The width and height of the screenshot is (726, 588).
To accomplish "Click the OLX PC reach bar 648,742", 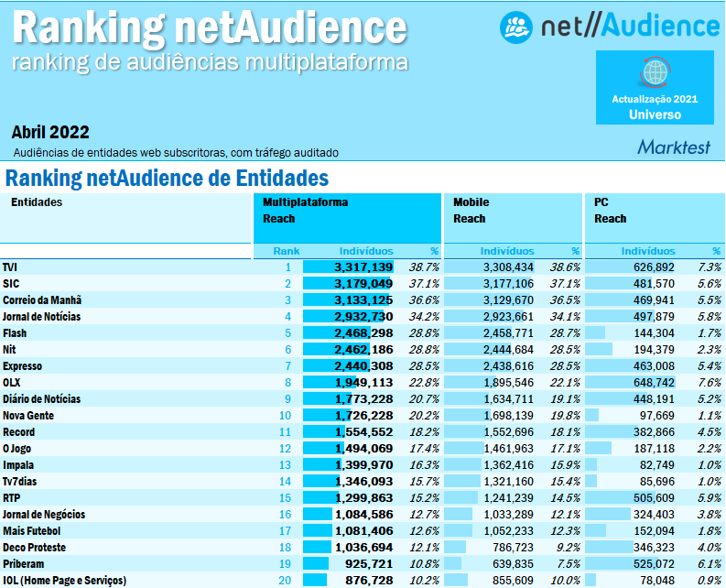I will 648,383.
